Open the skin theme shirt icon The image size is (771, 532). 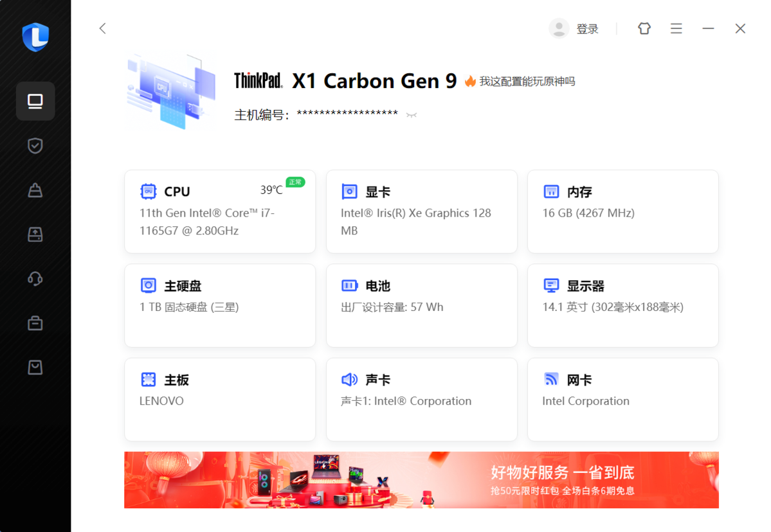(644, 28)
